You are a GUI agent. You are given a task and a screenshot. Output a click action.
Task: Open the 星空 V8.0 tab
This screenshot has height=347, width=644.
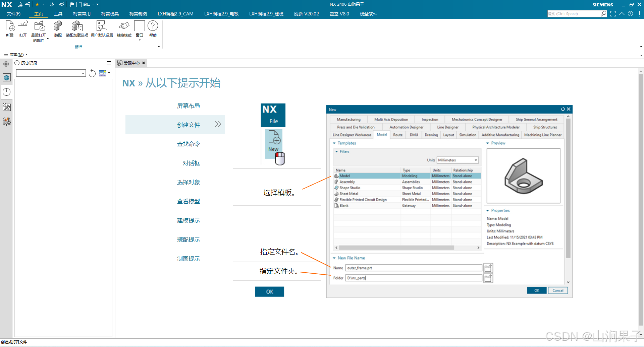(339, 14)
